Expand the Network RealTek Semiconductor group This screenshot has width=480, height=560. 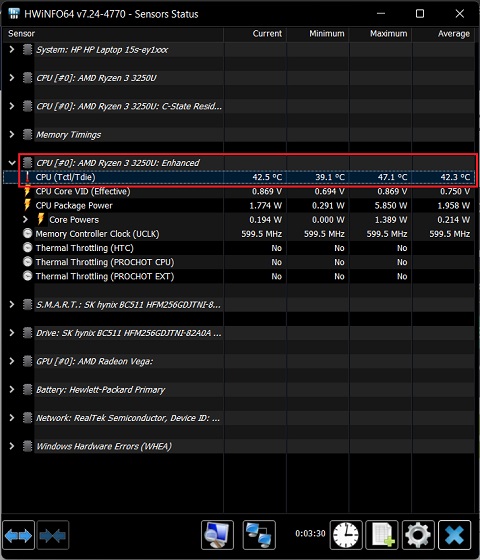pos(12,418)
